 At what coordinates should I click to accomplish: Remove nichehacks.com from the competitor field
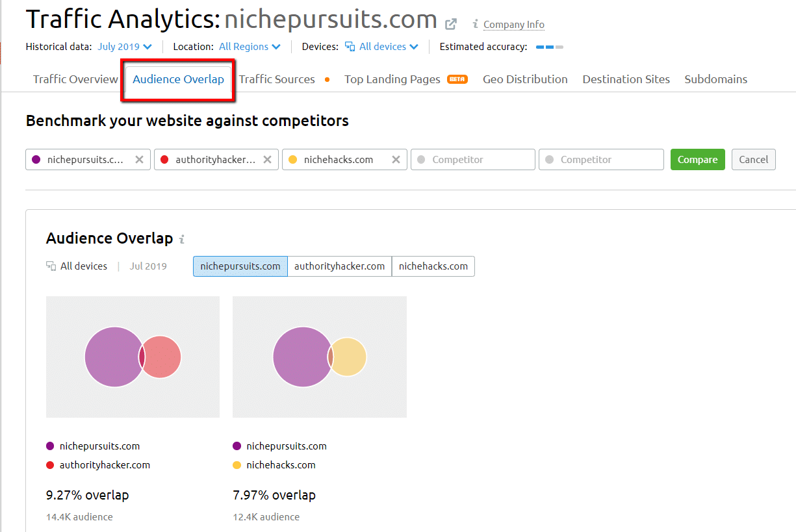(x=396, y=160)
